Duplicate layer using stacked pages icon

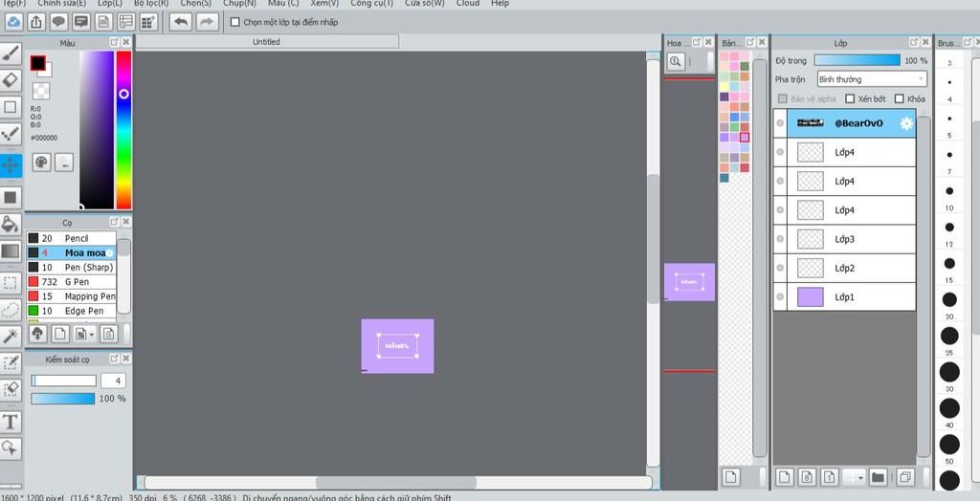[x=904, y=477]
